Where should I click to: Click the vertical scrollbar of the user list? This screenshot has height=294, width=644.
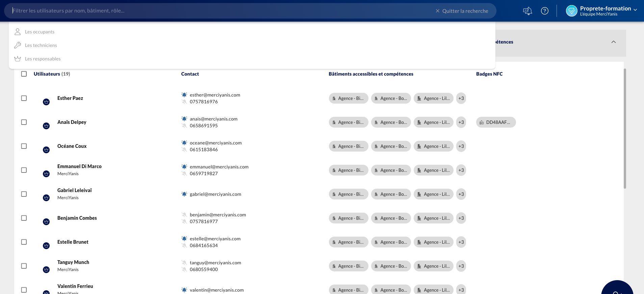624,128
